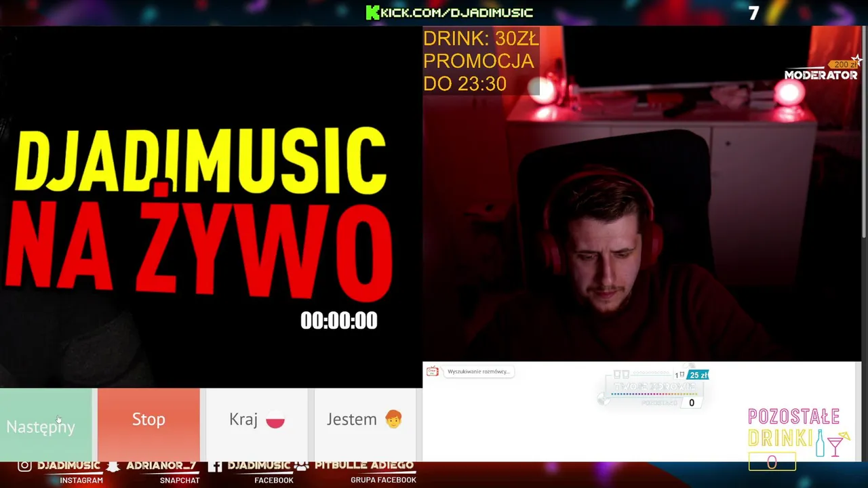Click the neon cocktail glass icon
The width and height of the screenshot is (868, 488).
point(837,444)
